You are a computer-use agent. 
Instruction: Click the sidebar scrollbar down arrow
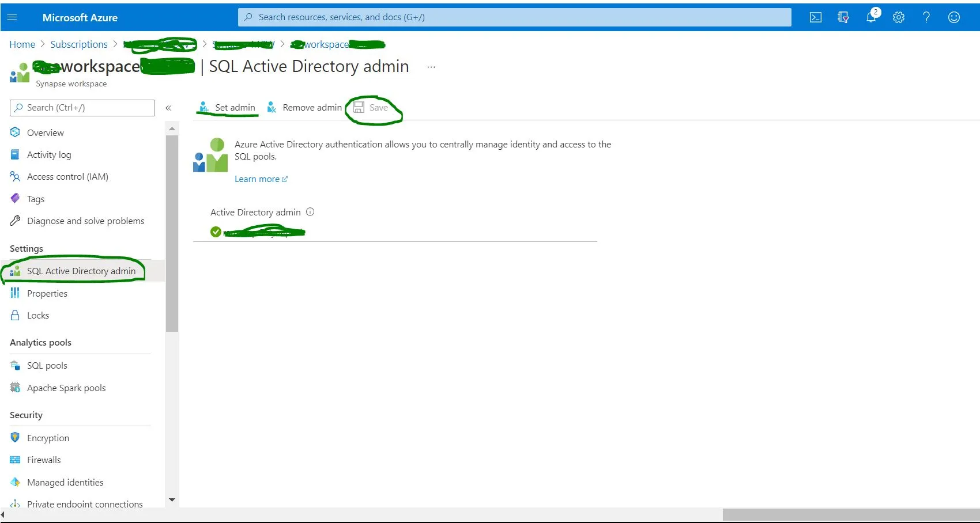coord(172,500)
